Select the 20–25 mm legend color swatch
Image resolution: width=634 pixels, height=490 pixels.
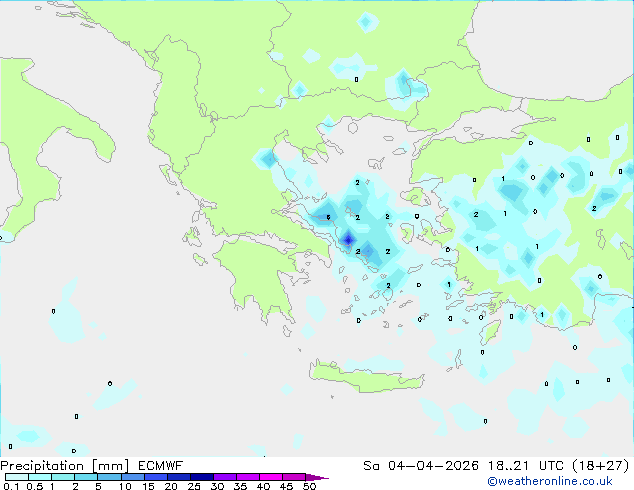tap(178, 477)
